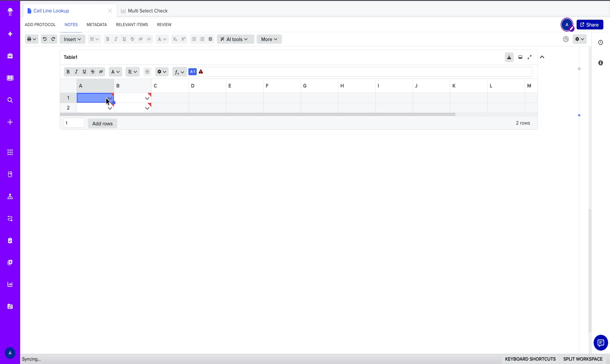Insert a checklist into the note
Image resolution: width=610 pixels, height=364 pixels.
pos(210,39)
